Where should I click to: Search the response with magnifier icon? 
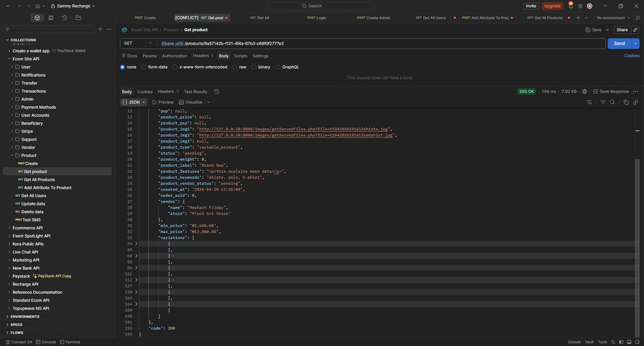[612, 102]
